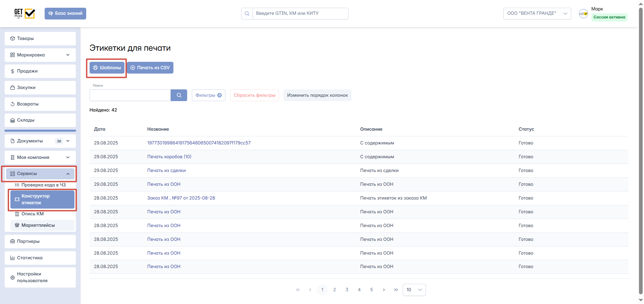Image resolution: width=644 pixels, height=304 pixels.
Task: Select Конструктор этикеток item
Action: pos(42,200)
